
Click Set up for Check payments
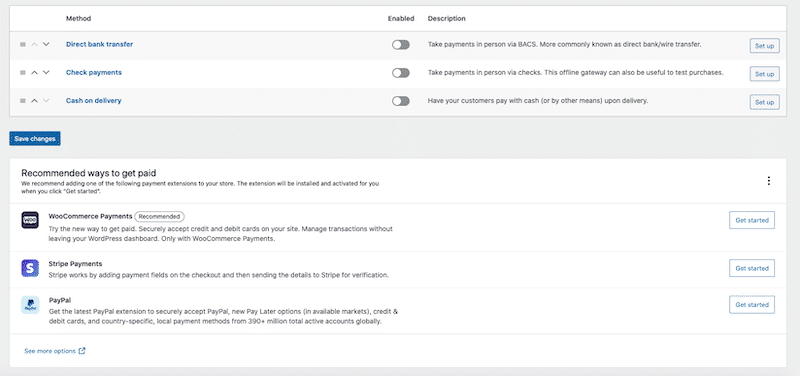point(764,74)
